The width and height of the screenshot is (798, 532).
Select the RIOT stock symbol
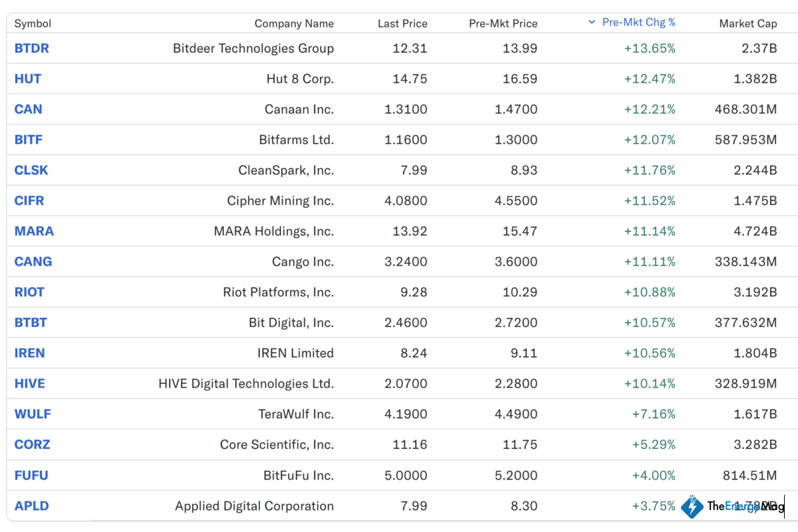pos(29,292)
